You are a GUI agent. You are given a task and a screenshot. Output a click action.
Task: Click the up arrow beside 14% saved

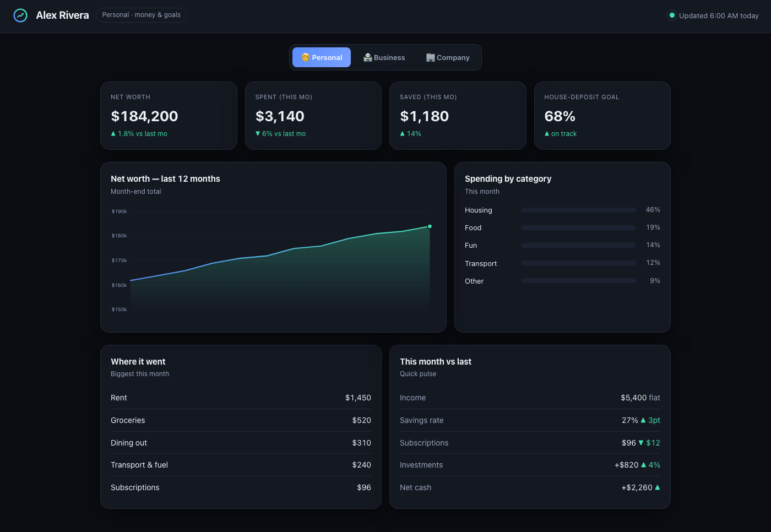click(x=403, y=134)
